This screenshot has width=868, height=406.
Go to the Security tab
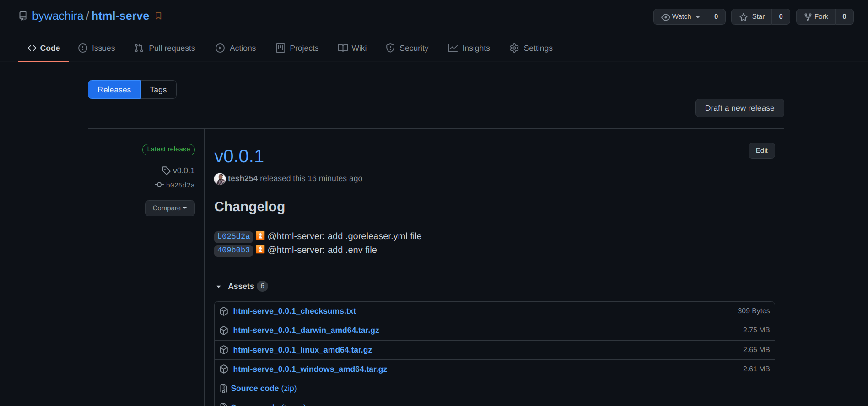407,48
